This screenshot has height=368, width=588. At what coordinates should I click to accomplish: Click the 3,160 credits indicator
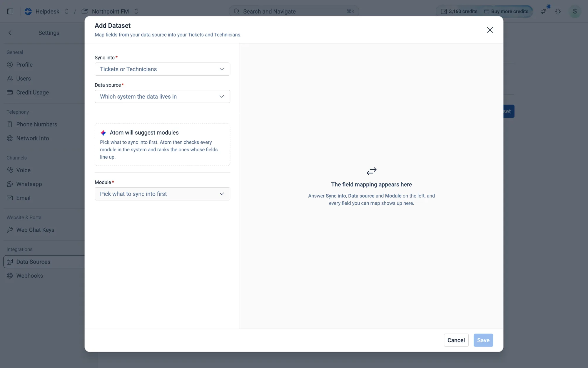point(459,11)
